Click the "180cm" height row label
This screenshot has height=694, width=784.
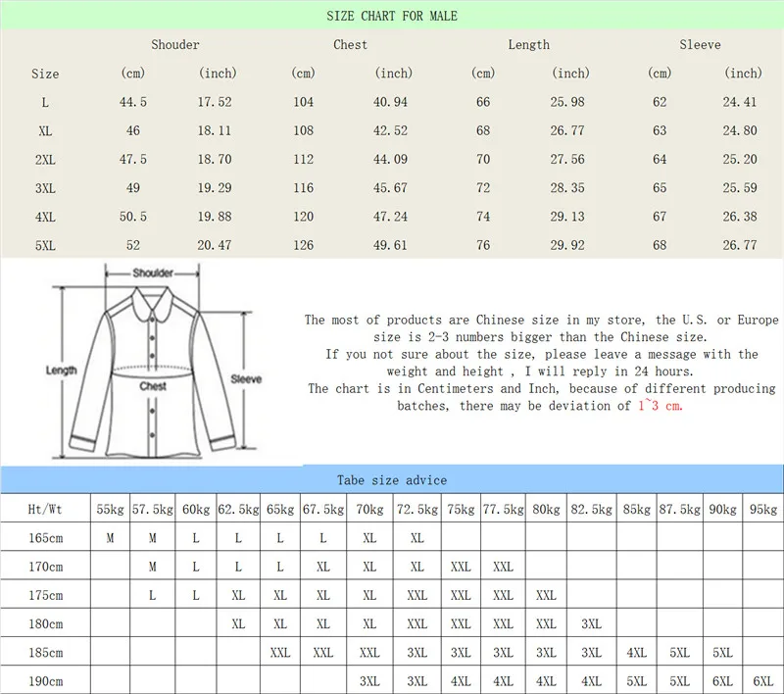point(45,624)
